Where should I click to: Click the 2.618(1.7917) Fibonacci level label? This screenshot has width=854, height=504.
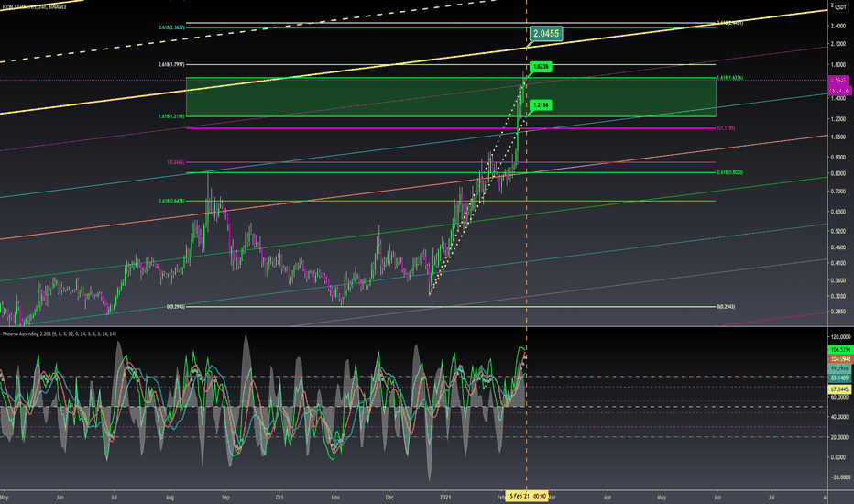[x=171, y=64]
